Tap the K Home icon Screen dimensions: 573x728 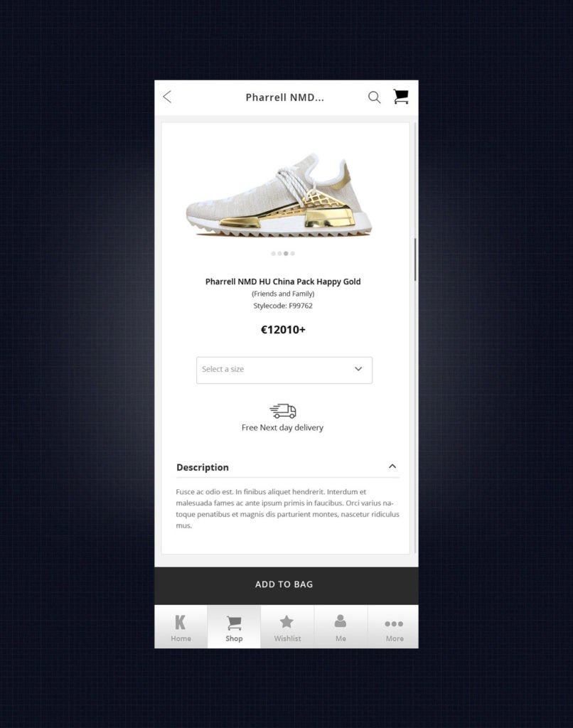click(x=180, y=622)
